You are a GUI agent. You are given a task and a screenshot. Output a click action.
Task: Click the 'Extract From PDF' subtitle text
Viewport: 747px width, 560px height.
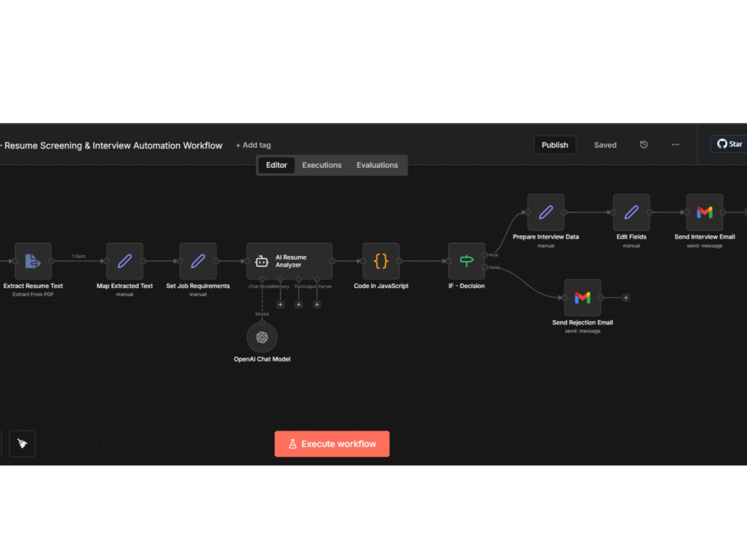point(33,294)
